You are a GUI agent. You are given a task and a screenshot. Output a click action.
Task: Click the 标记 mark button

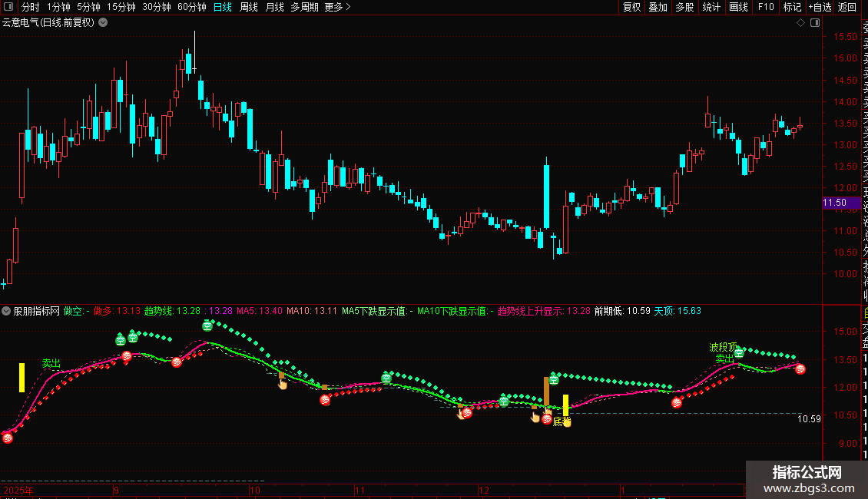point(792,7)
